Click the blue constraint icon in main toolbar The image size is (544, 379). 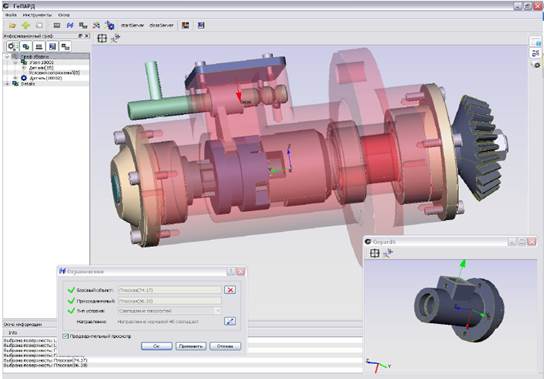tap(70, 25)
